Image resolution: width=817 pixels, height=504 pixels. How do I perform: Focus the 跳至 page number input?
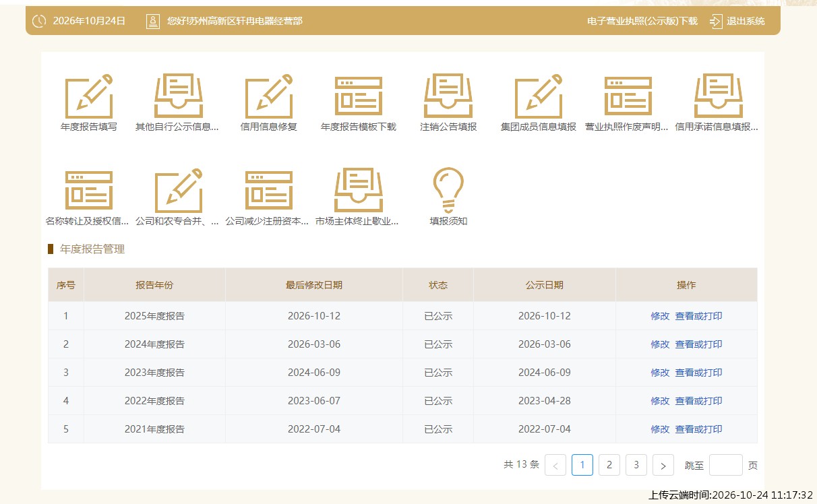coord(726,465)
